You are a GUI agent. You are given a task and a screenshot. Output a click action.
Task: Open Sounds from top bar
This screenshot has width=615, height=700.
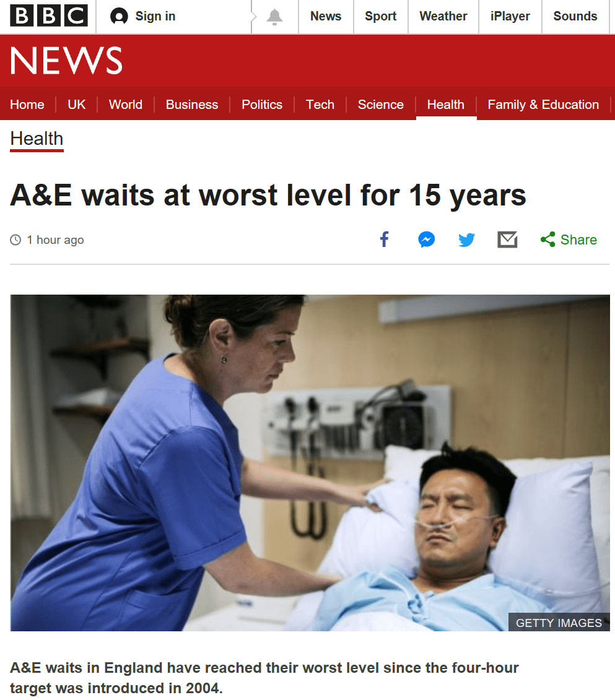pos(575,16)
